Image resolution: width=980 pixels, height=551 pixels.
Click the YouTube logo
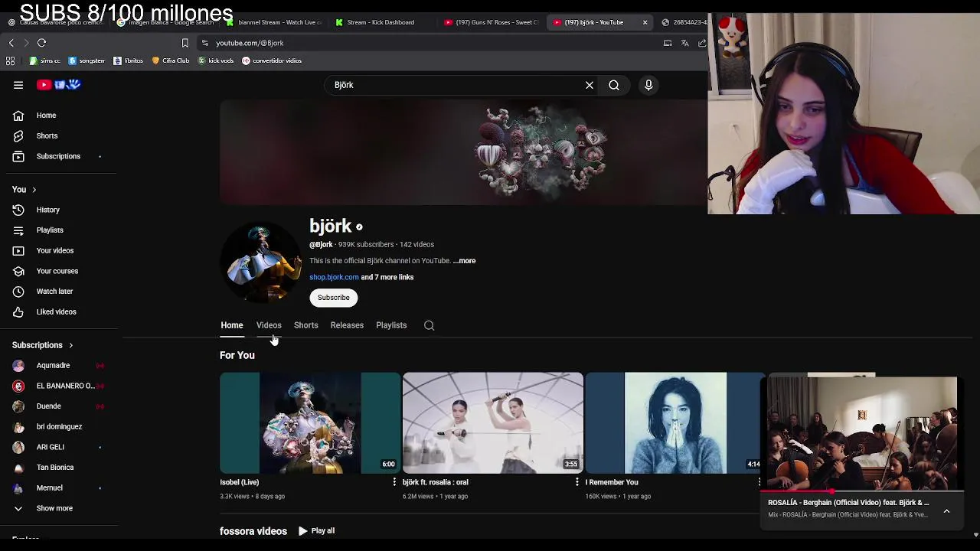tap(59, 85)
